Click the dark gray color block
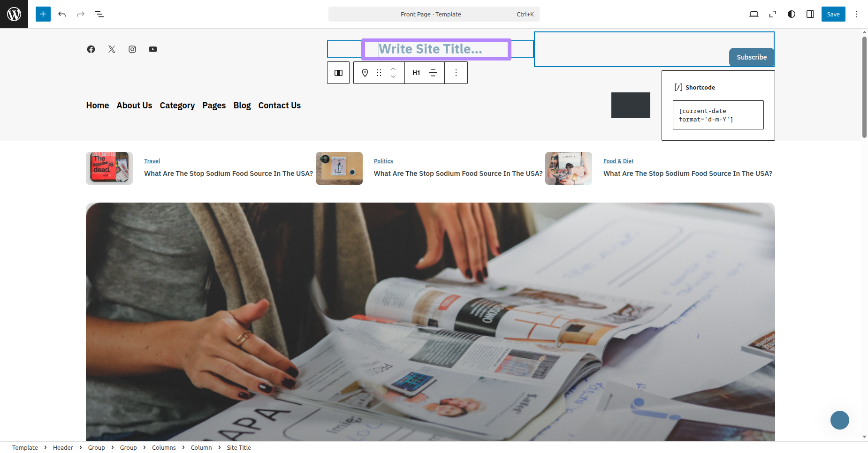The image size is (868, 453). pyautogui.click(x=631, y=105)
